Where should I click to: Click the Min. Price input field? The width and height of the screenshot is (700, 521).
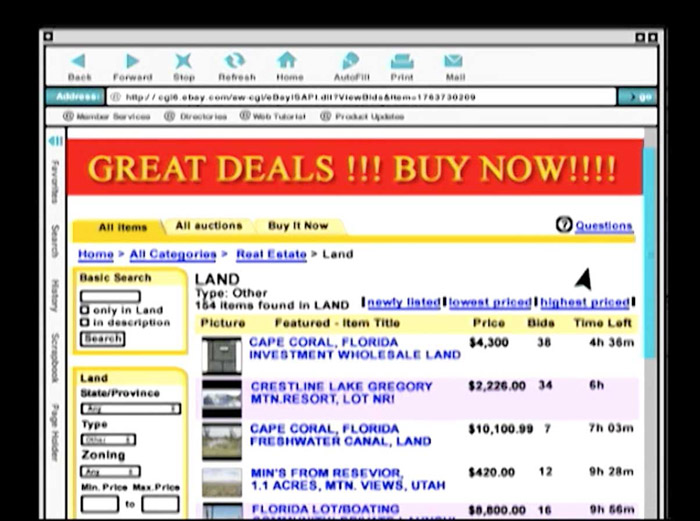click(x=100, y=504)
